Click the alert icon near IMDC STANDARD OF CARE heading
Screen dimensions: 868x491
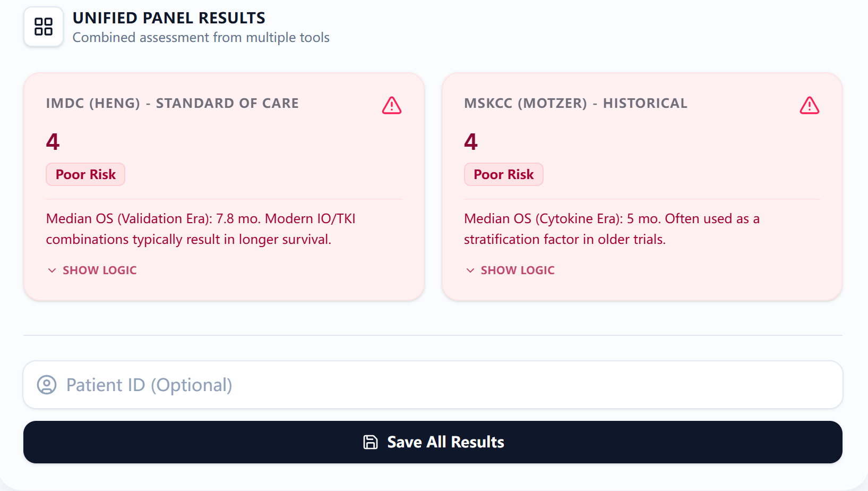pos(391,105)
